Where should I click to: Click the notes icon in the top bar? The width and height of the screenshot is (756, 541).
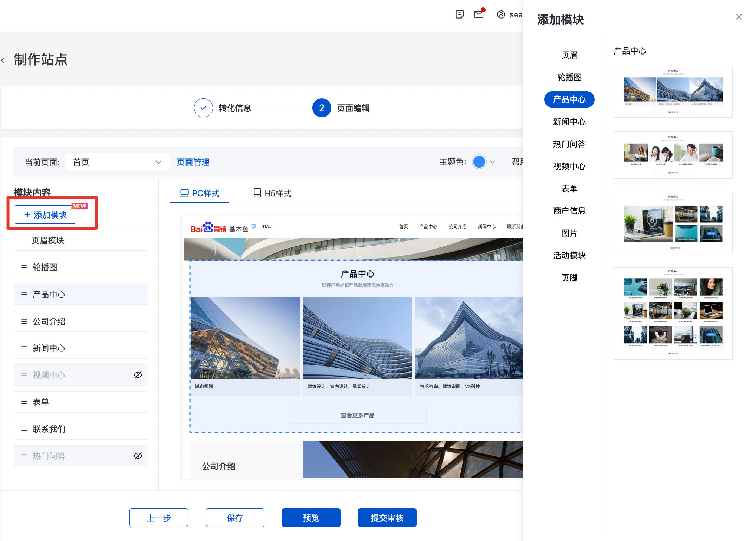[460, 14]
